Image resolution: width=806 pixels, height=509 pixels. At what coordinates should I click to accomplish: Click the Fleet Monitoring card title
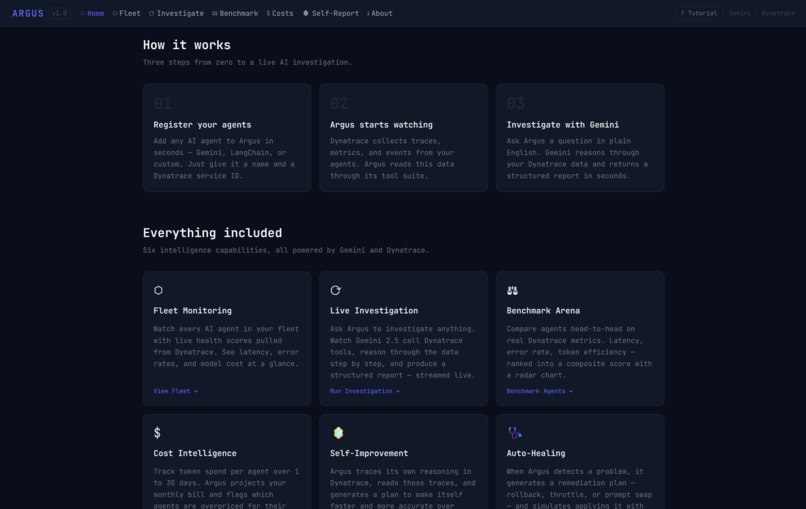[x=192, y=311]
